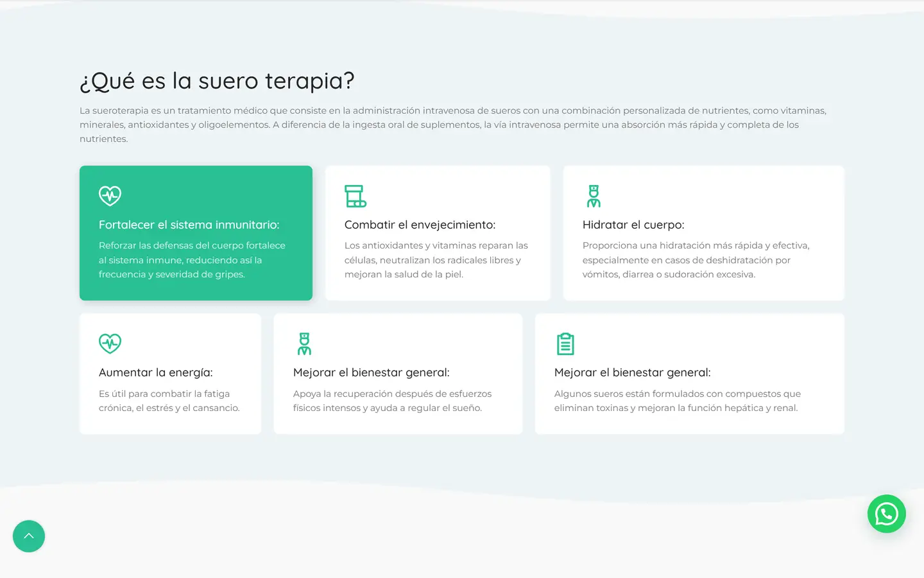This screenshot has height=578, width=924.
Task: Open the WhatsApp chat button
Action: 887,514
